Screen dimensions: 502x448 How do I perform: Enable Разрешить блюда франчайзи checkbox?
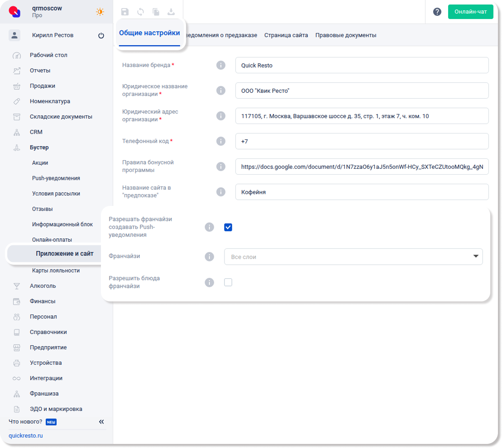[228, 282]
